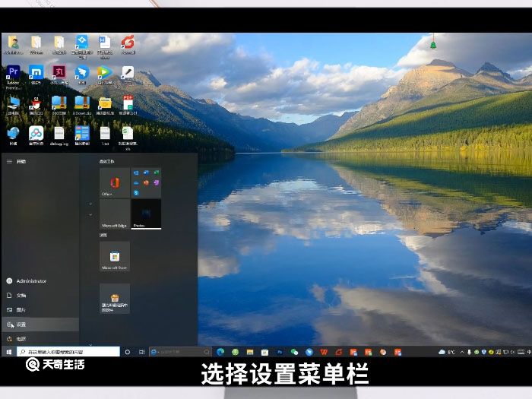Screen dimensions: 532x399
Task: Open the uninstall software tile
Action: (115, 299)
